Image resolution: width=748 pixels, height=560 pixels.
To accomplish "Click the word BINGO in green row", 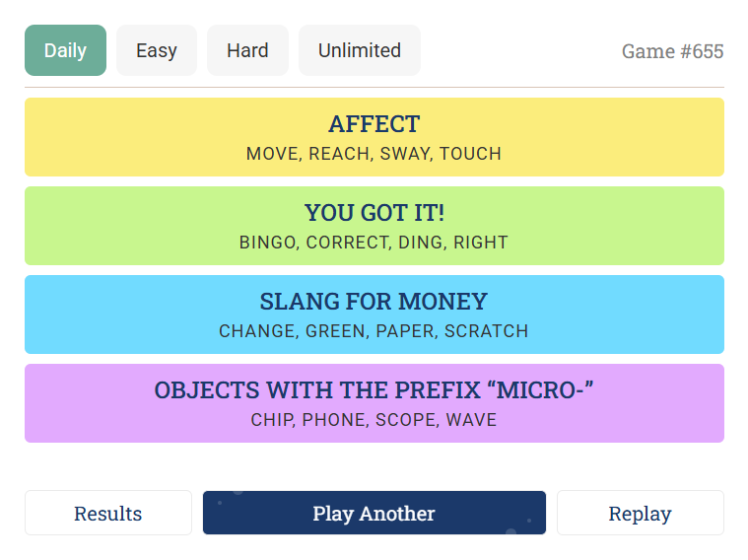I will tap(269, 243).
